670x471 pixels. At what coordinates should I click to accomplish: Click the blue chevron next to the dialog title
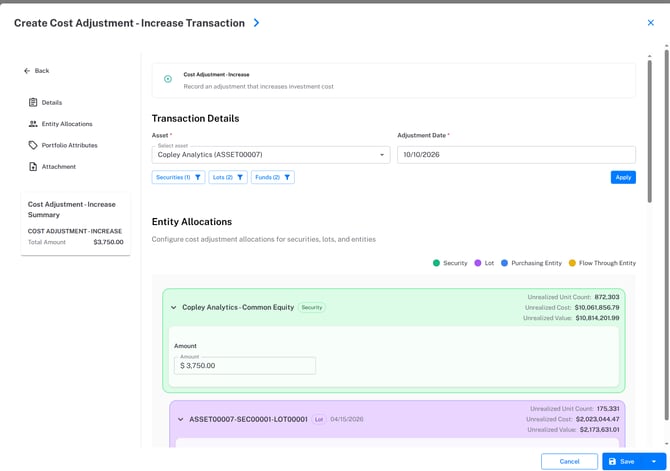tap(256, 23)
